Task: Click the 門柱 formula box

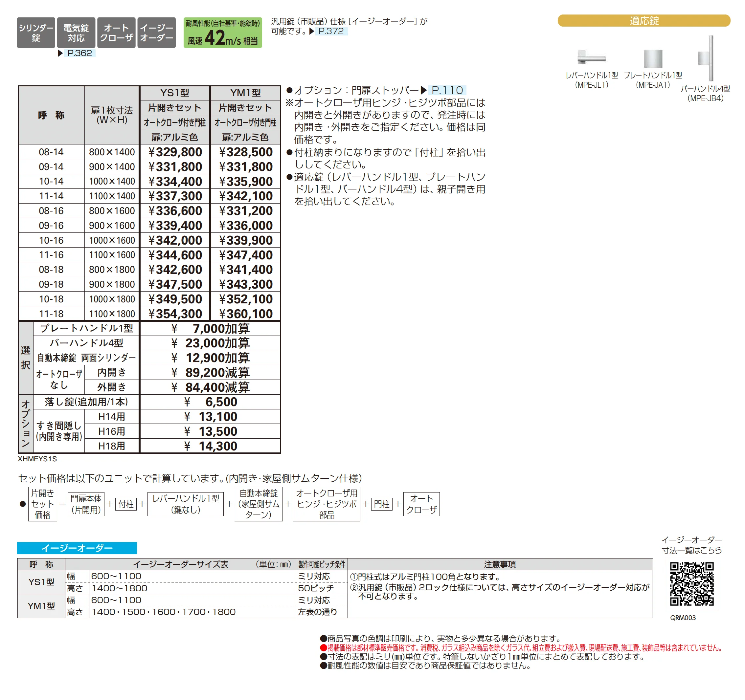Action: [x=381, y=504]
